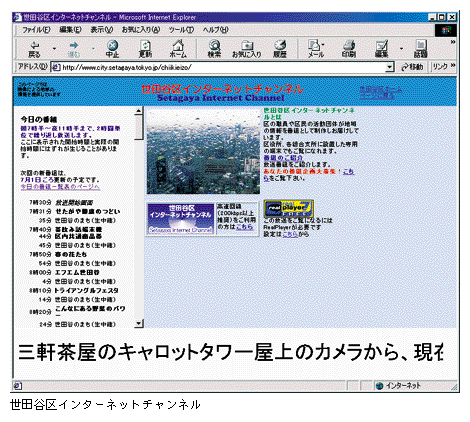
Task: Open the ヘルプ(H) menu
Action: coord(216,30)
